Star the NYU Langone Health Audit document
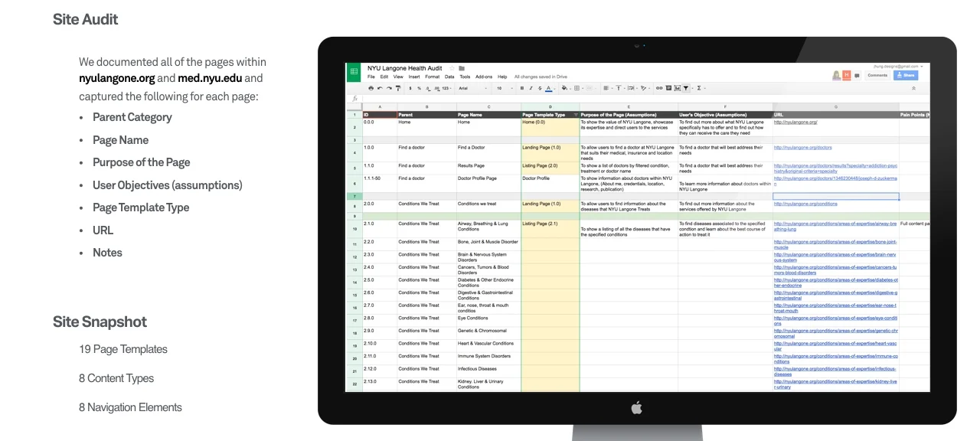Screen dimensions: 980x441 click(x=452, y=68)
